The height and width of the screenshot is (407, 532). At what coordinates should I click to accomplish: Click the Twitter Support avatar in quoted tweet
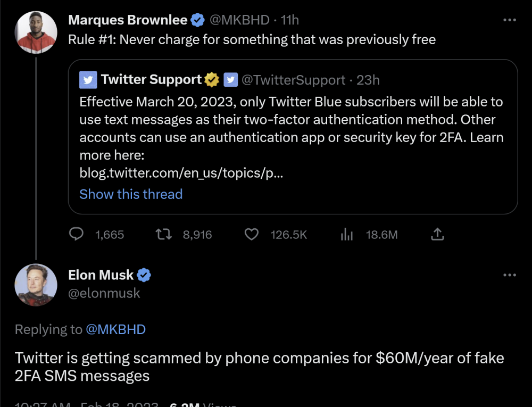[x=88, y=80]
